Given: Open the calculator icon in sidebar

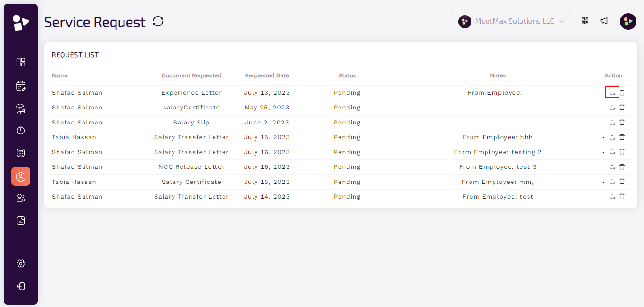Looking at the screenshot, I should coord(21,153).
